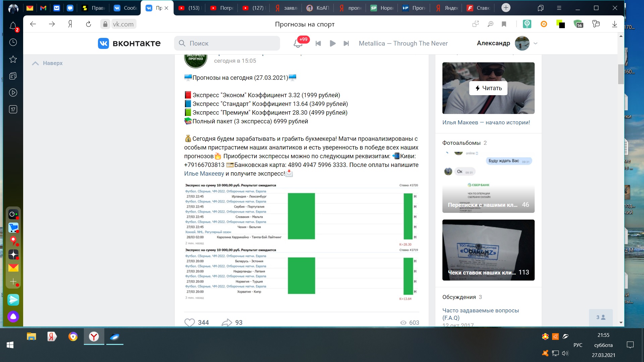Image resolution: width=644 pixels, height=362 pixels.
Task: Open VK notifications bell with +99
Action: [298, 43]
